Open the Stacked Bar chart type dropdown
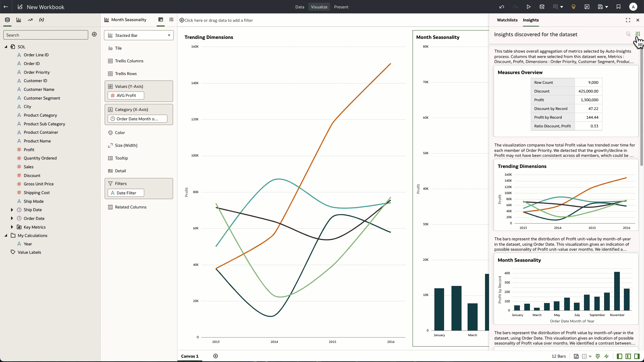 pos(169,35)
